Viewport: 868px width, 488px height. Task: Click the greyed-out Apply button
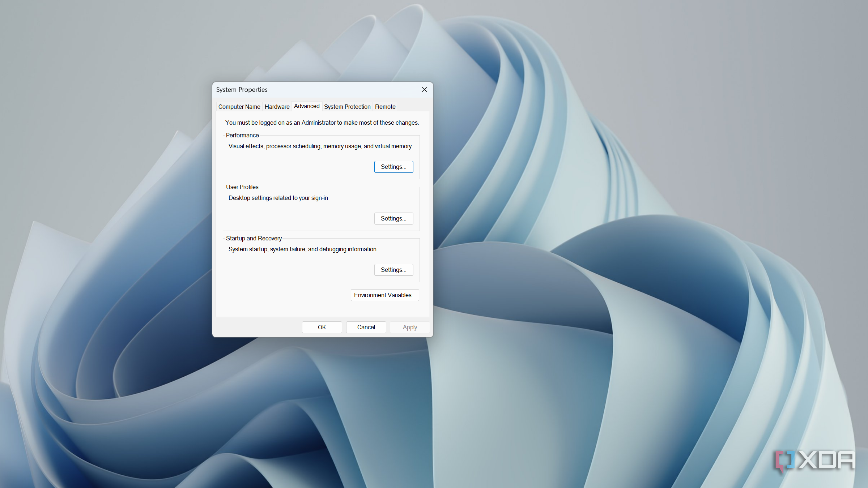(x=410, y=327)
